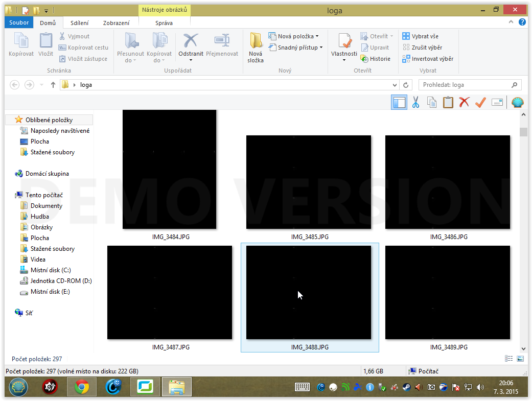Switch to the details view button

pos(508,358)
